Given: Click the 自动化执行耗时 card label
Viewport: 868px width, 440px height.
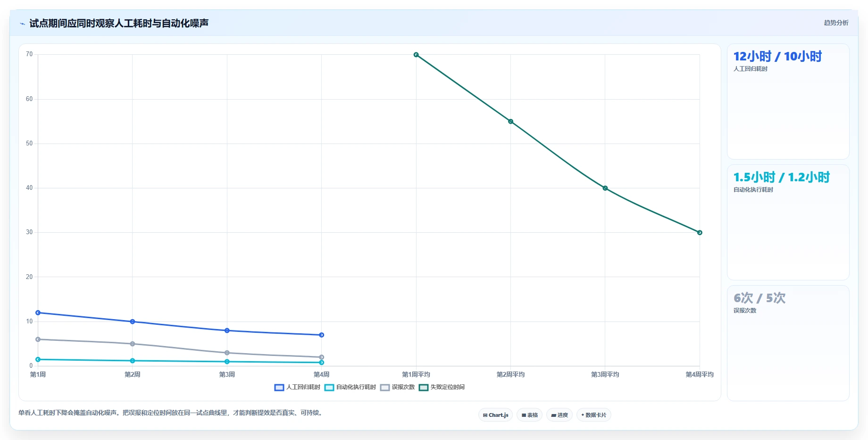Looking at the screenshot, I should coord(753,190).
